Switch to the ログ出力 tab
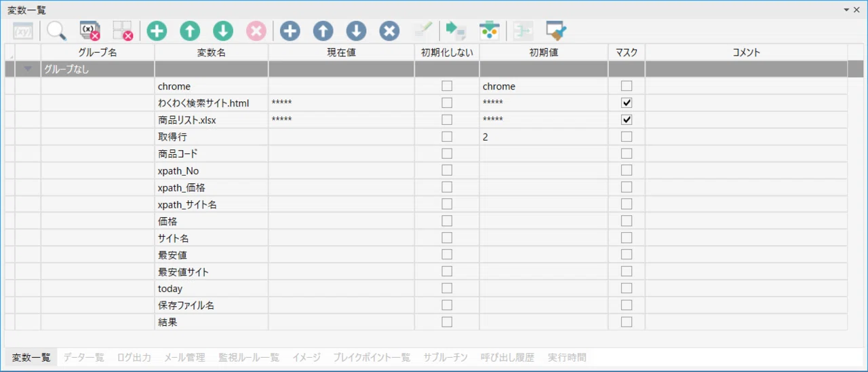Viewport: 868px width, 372px height. (134, 357)
